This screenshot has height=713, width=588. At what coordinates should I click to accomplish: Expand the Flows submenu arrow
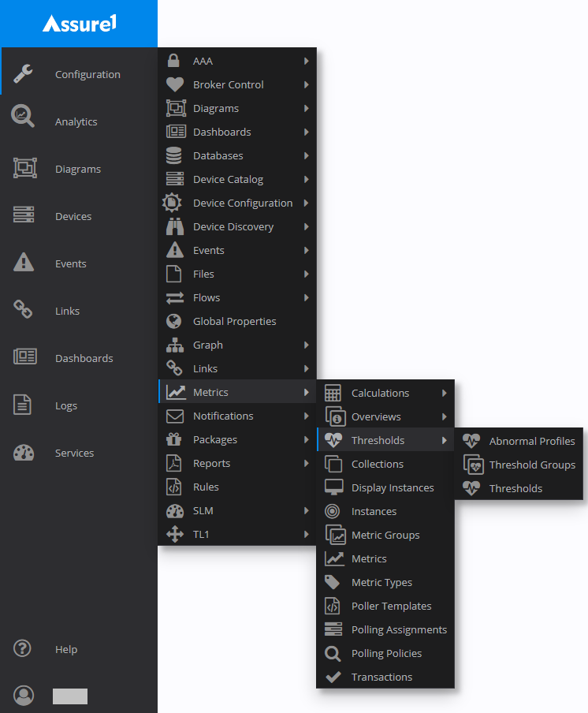click(x=307, y=297)
